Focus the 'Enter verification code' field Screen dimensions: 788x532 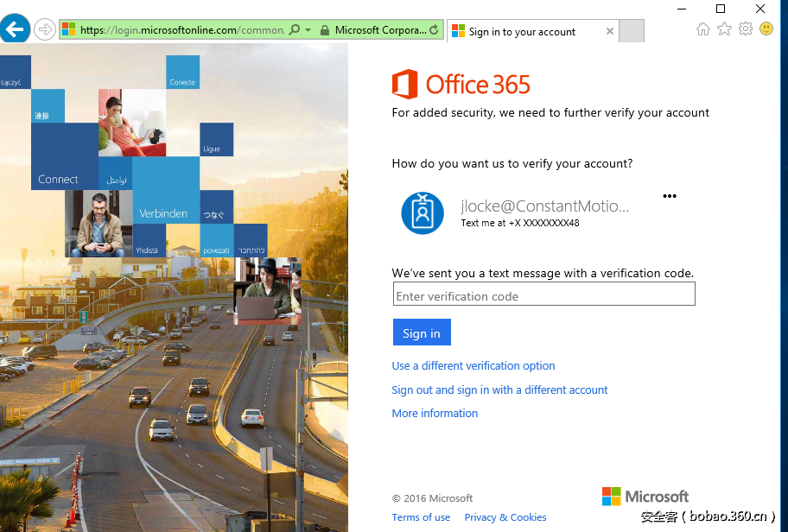tap(544, 294)
